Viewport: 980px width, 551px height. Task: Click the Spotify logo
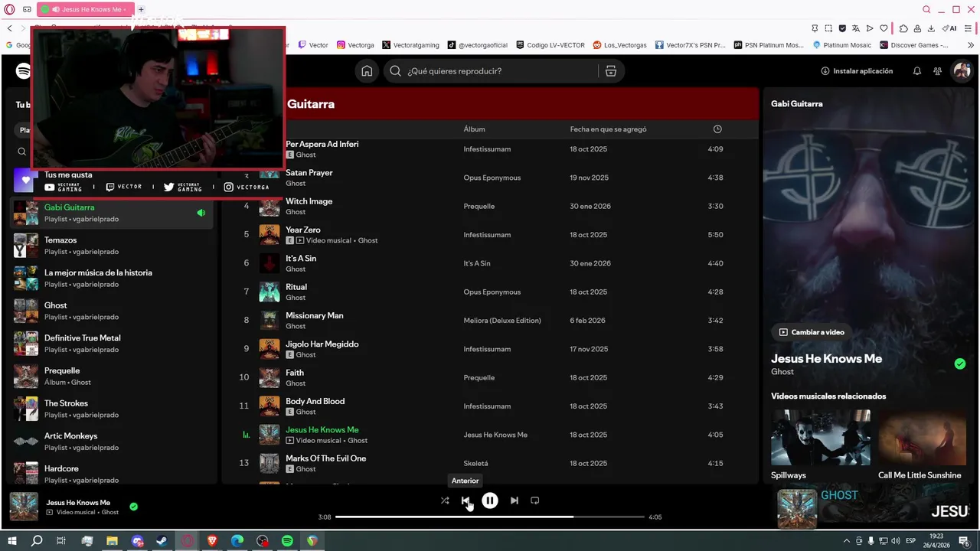(23, 71)
